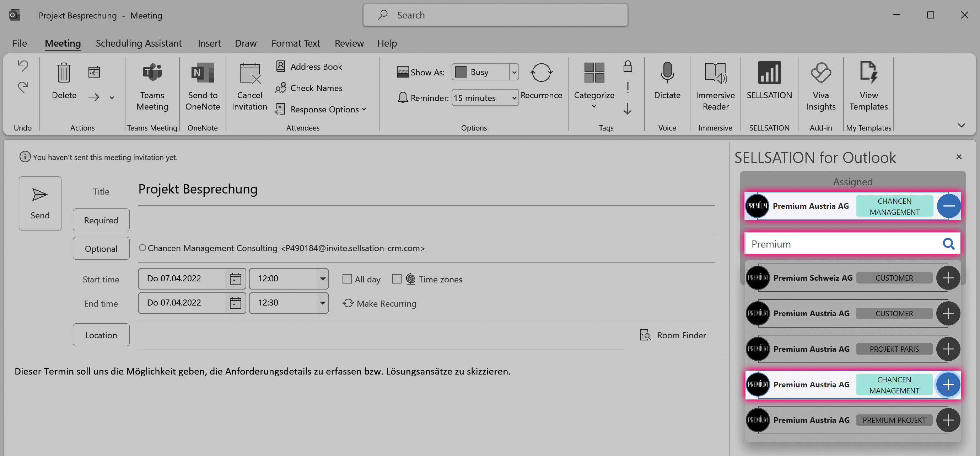The image size is (980, 456).
Task: Mark meeting as Private with lock icon
Action: click(x=628, y=66)
